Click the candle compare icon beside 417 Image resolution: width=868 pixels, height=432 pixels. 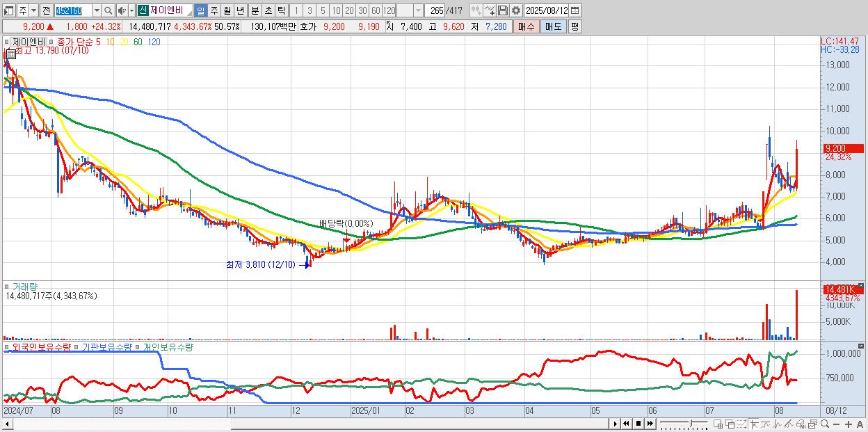coord(476,10)
